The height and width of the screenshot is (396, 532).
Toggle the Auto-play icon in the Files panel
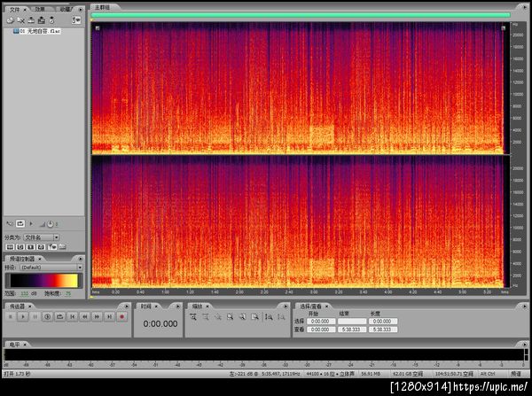click(x=10, y=224)
